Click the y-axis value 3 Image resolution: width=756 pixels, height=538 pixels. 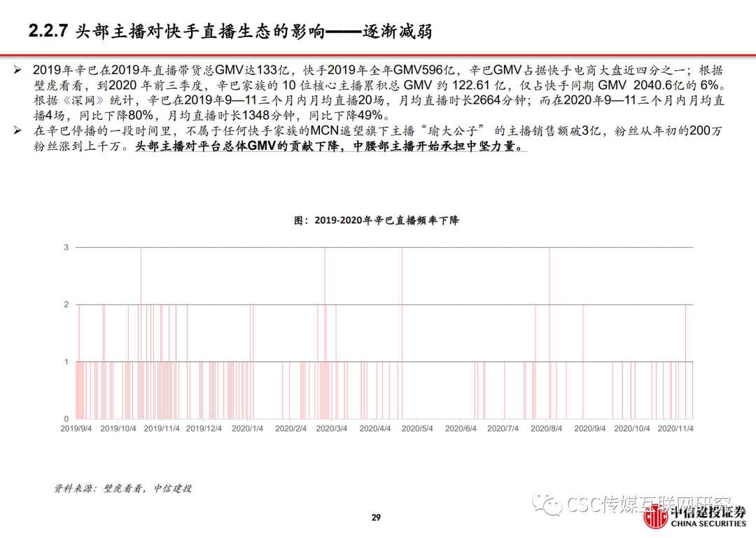[66, 247]
